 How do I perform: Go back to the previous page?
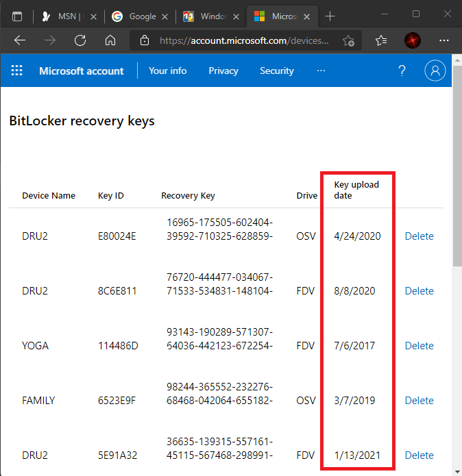point(20,40)
